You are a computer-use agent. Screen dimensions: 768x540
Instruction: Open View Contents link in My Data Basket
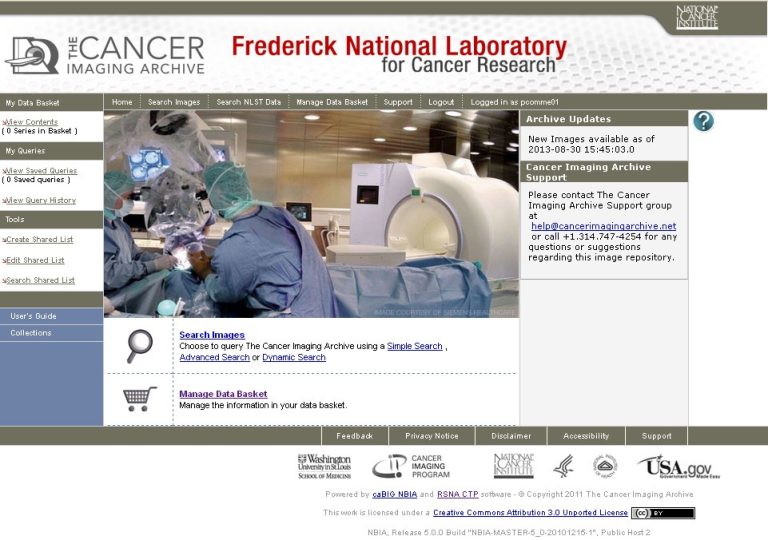pyautogui.click(x=31, y=122)
